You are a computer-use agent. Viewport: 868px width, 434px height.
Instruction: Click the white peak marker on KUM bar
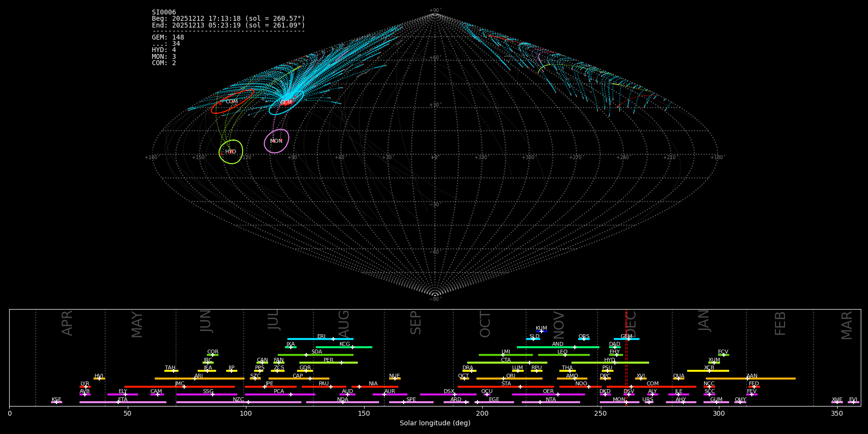tap(542, 331)
